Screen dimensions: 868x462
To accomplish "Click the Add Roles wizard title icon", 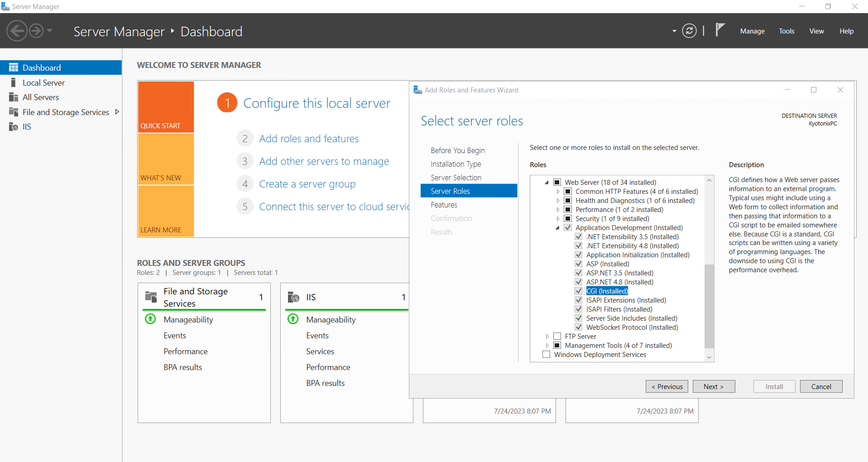I will click(417, 90).
